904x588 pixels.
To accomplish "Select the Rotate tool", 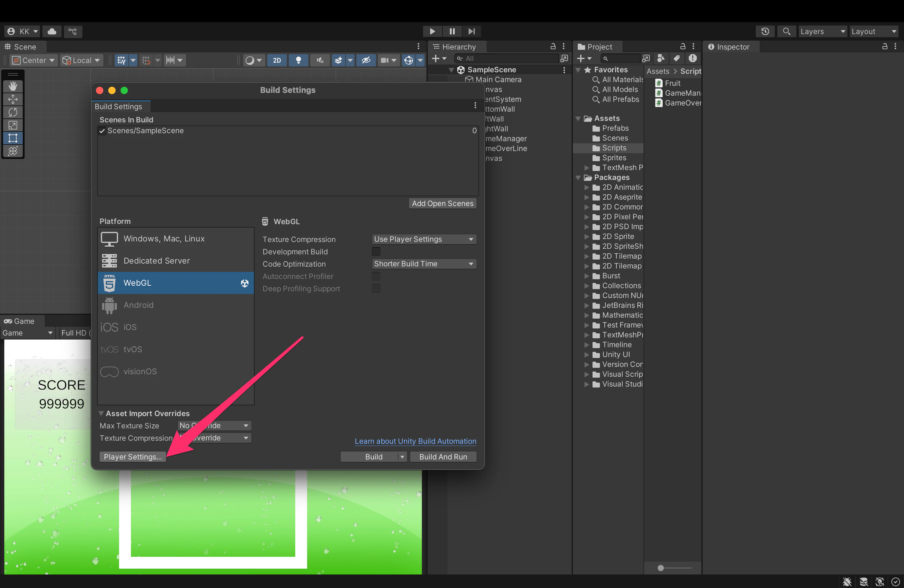I will [13, 113].
